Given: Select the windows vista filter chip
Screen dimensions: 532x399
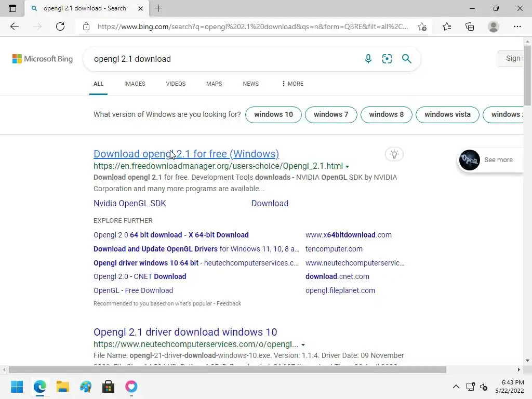Looking at the screenshot, I should pyautogui.click(x=447, y=115).
